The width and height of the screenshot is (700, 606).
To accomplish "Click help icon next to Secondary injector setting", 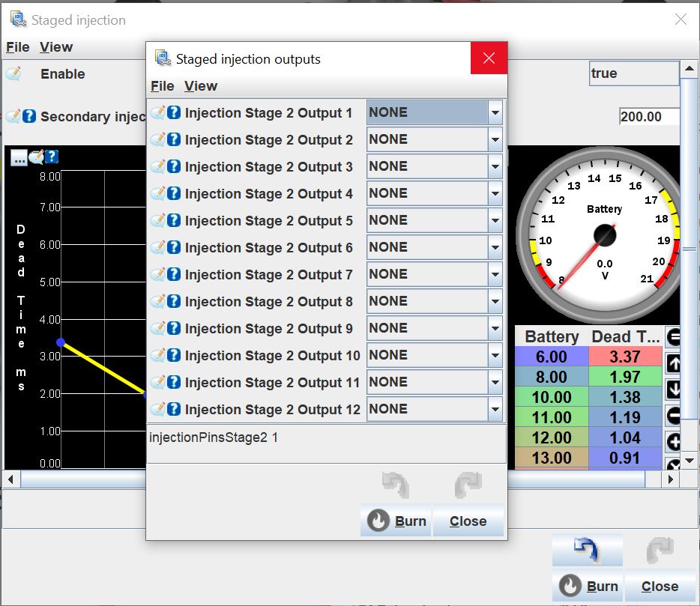I will coord(29,117).
